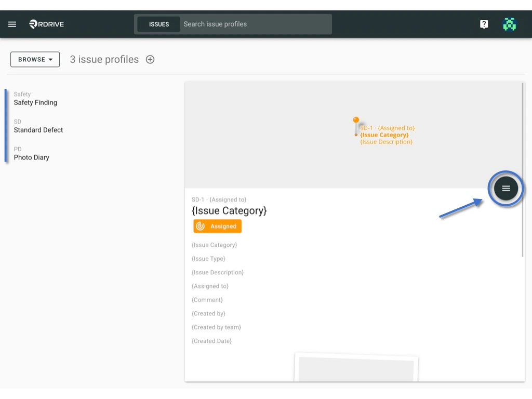Add a new issue profile with the plus icon

tap(150, 59)
